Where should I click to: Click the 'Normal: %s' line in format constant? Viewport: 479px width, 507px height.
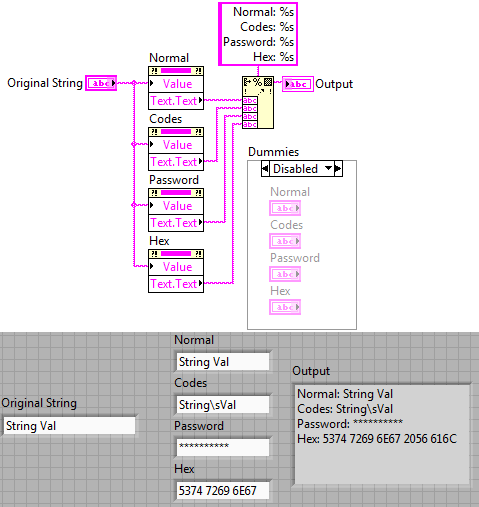[x=263, y=12]
